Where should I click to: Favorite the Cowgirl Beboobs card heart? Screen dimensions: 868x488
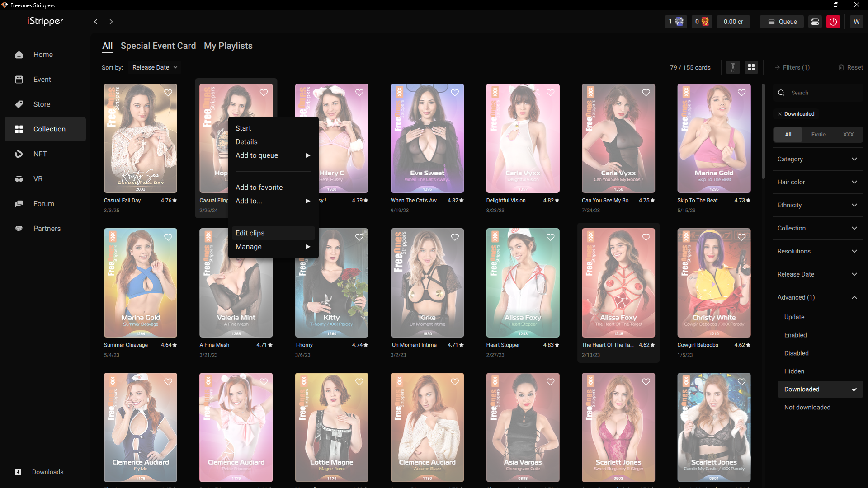[742, 237]
